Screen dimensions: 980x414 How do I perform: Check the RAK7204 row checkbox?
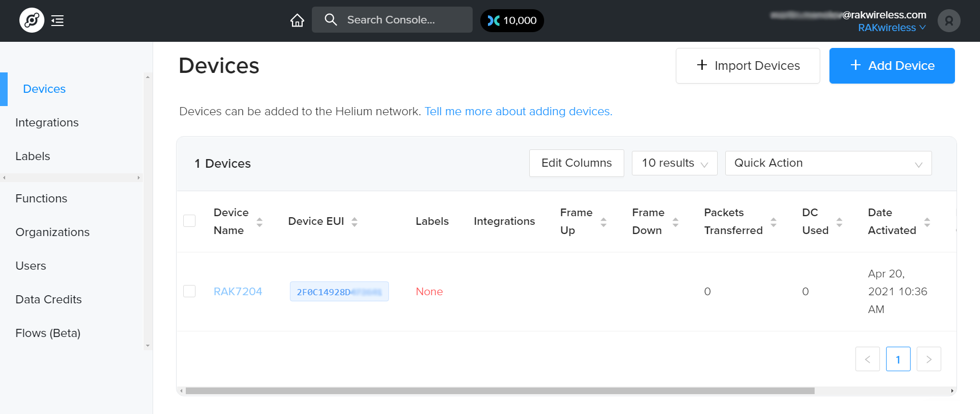tap(189, 291)
